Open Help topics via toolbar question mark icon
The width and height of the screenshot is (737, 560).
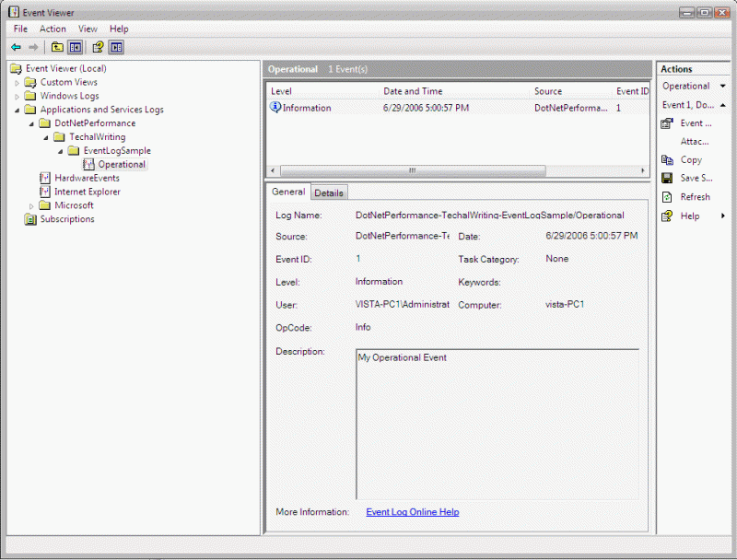click(x=97, y=44)
